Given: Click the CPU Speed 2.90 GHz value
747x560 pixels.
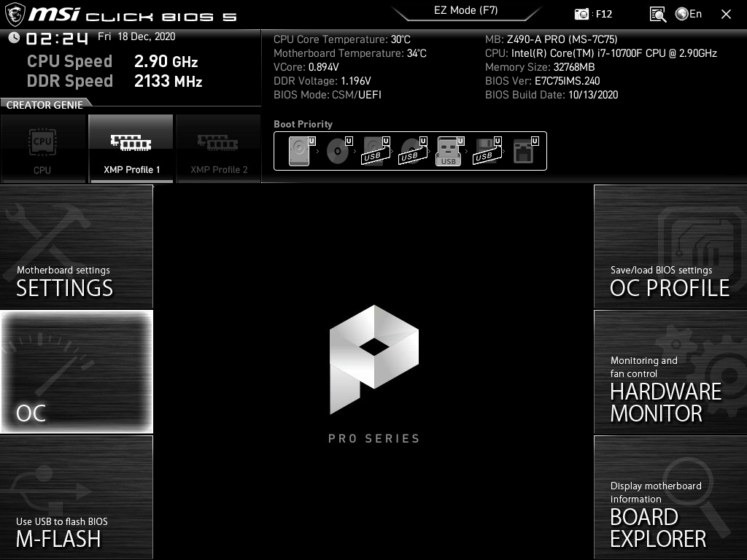Looking at the screenshot, I should (166, 61).
